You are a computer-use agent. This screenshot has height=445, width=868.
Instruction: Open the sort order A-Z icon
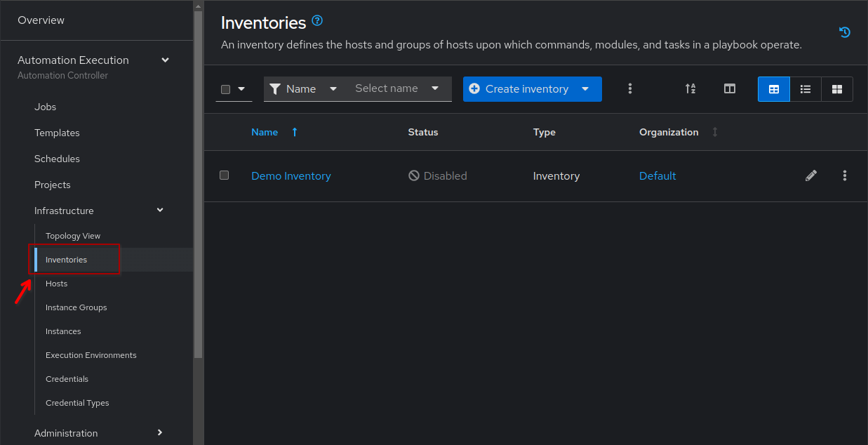690,88
